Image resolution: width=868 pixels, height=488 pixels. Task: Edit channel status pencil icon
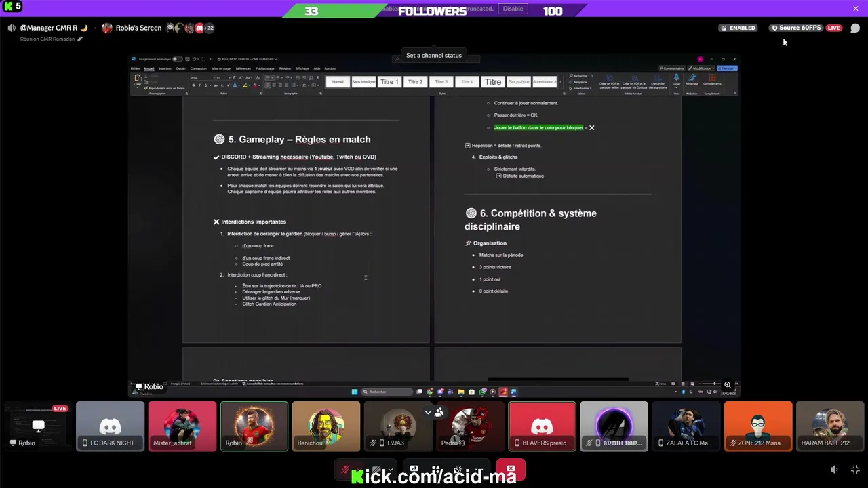80,39
